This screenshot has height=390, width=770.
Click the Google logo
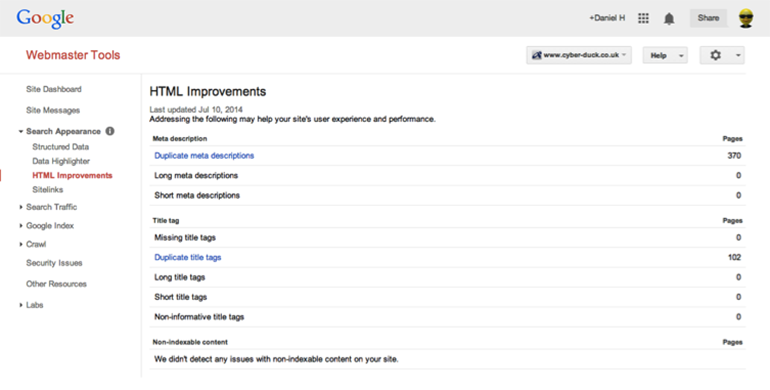[45, 19]
